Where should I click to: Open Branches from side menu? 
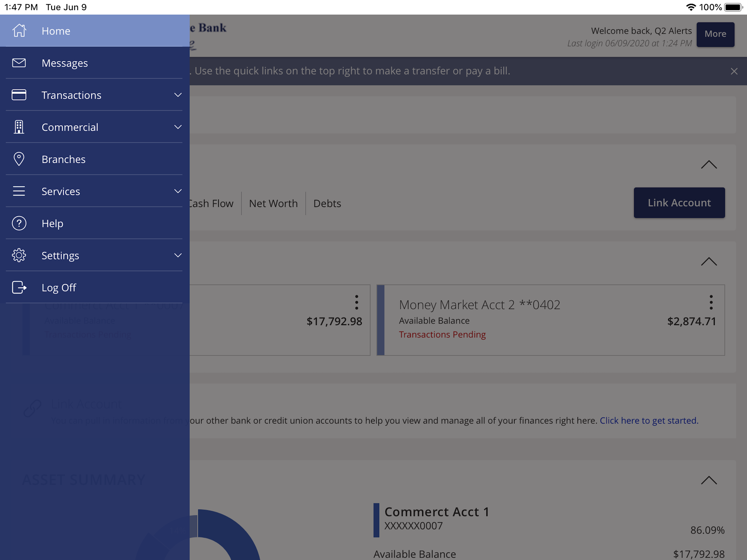(95, 159)
